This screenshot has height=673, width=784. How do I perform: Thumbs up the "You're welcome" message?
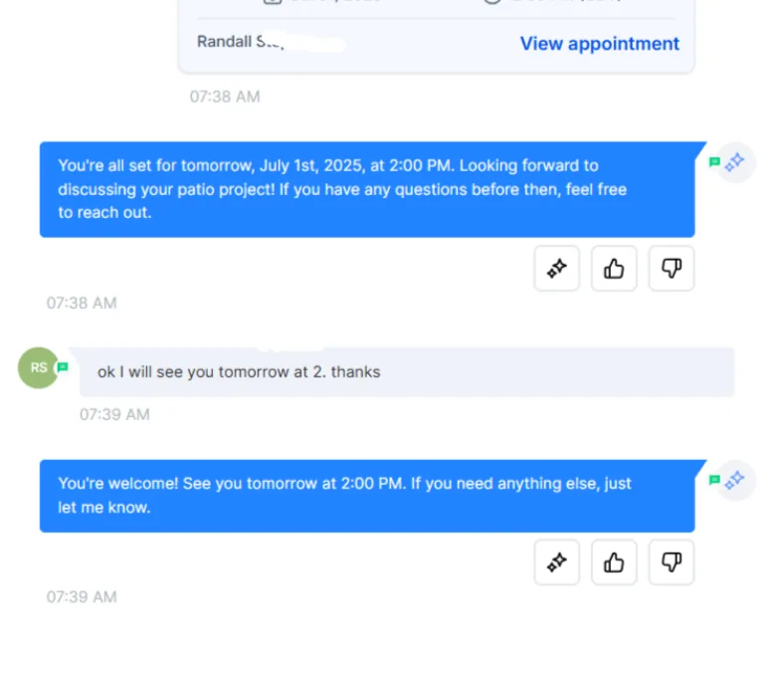coord(614,561)
